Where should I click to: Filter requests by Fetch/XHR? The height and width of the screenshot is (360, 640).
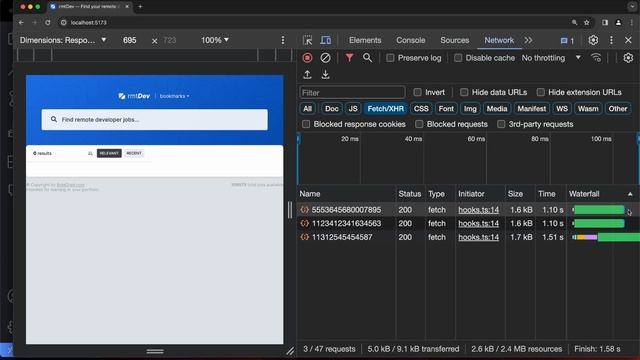tap(385, 109)
